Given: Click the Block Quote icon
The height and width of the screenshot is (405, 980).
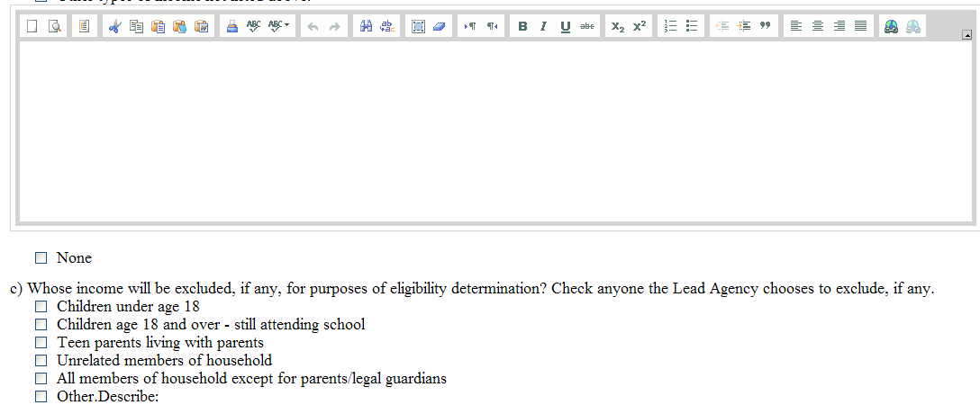Looking at the screenshot, I should coord(765,26).
